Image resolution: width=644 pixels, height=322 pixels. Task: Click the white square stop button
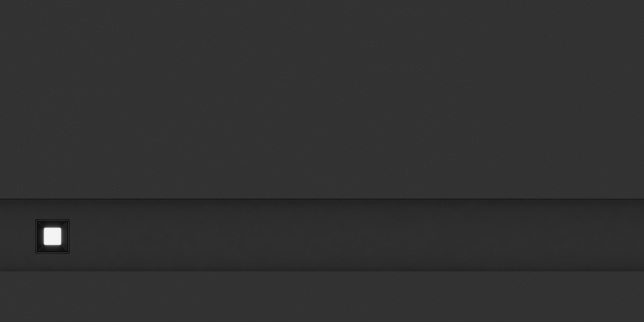(52, 236)
